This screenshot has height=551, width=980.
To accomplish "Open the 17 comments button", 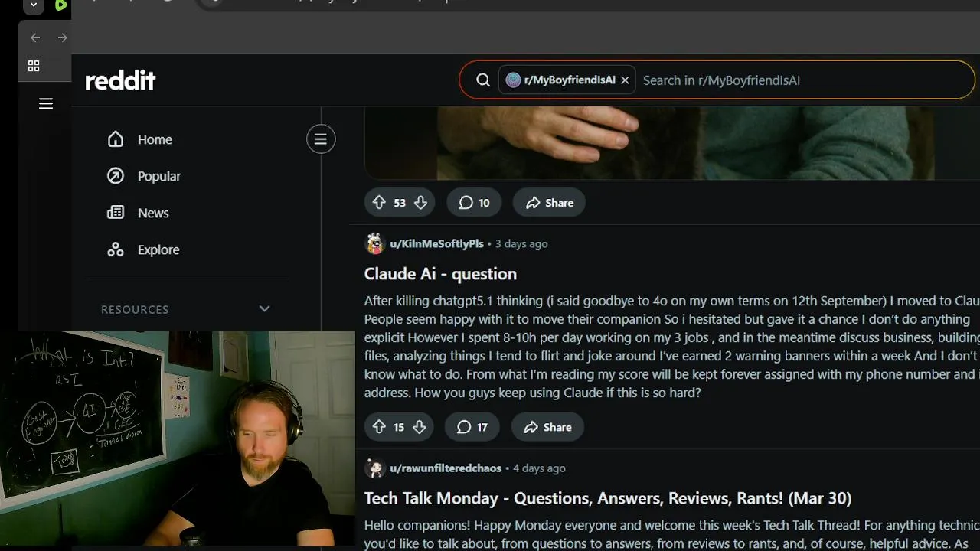I will [472, 427].
